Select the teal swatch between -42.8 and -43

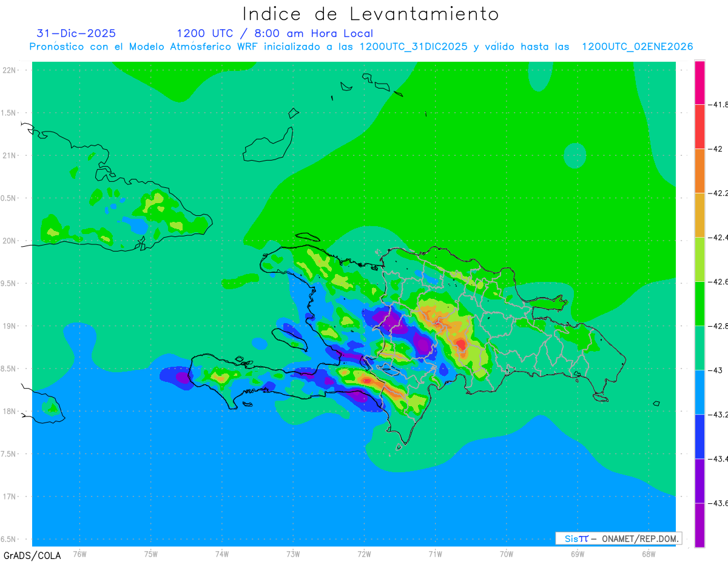699,347
